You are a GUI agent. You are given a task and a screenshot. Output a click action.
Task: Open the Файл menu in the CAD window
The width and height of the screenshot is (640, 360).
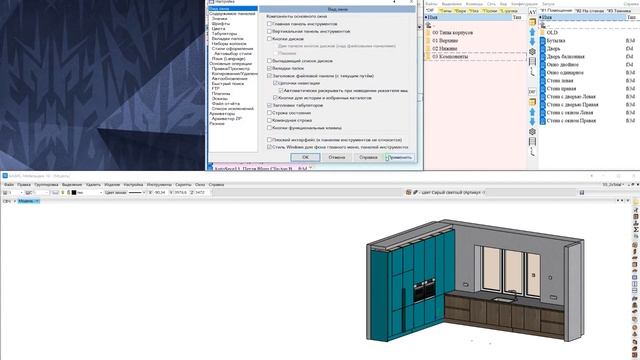pyautogui.click(x=9, y=185)
